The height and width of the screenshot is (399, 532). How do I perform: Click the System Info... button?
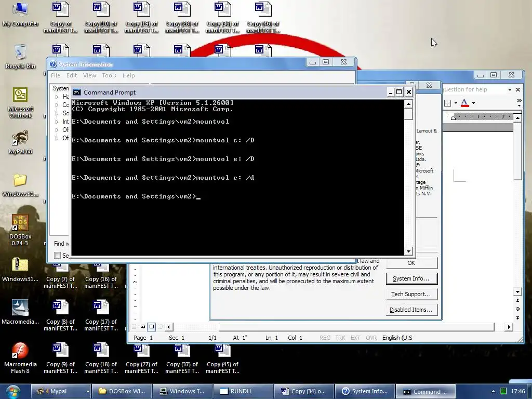coord(411,278)
